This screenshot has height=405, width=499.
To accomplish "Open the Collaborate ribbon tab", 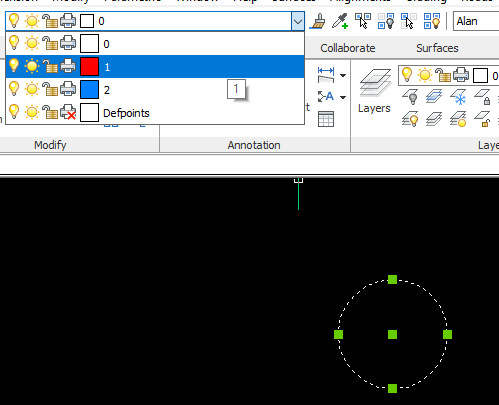I will [348, 48].
